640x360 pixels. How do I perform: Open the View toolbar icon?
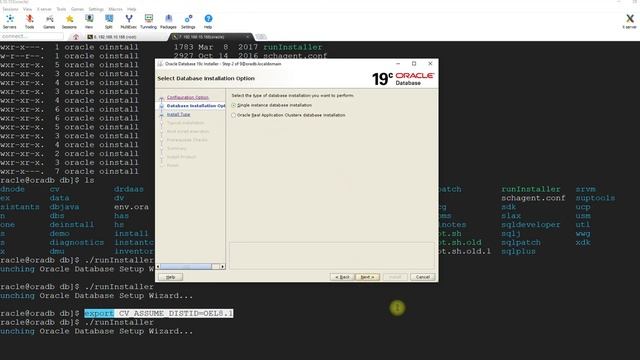coord(89,21)
